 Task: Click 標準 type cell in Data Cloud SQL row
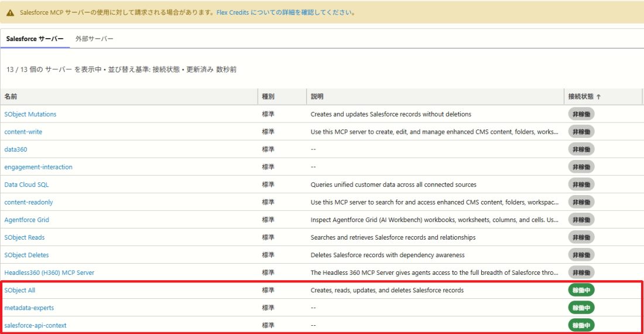coord(268,185)
